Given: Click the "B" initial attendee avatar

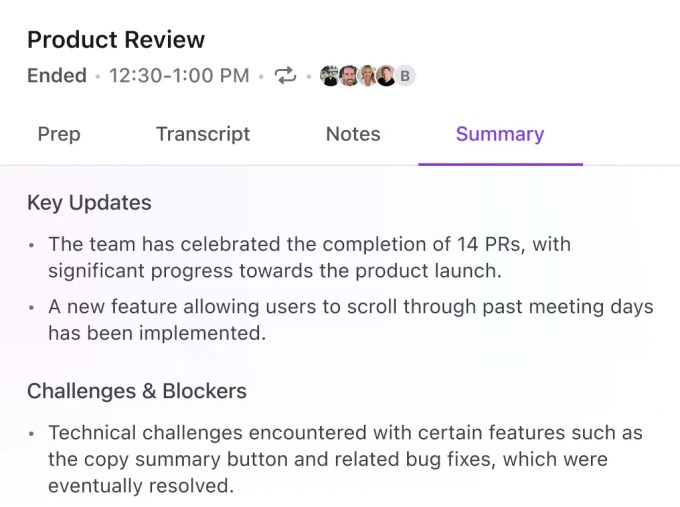Looking at the screenshot, I should pyautogui.click(x=405, y=76).
